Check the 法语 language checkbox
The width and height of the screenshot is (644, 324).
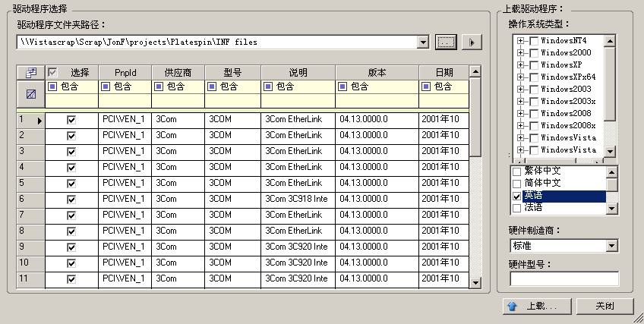(517, 209)
